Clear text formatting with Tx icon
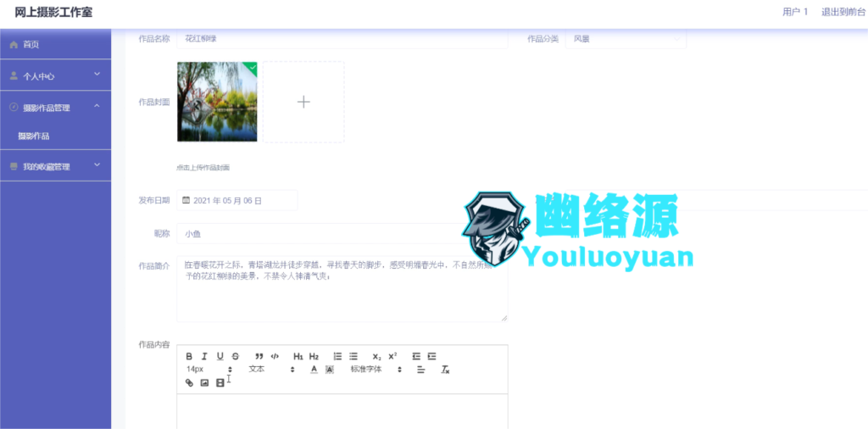 click(x=445, y=369)
